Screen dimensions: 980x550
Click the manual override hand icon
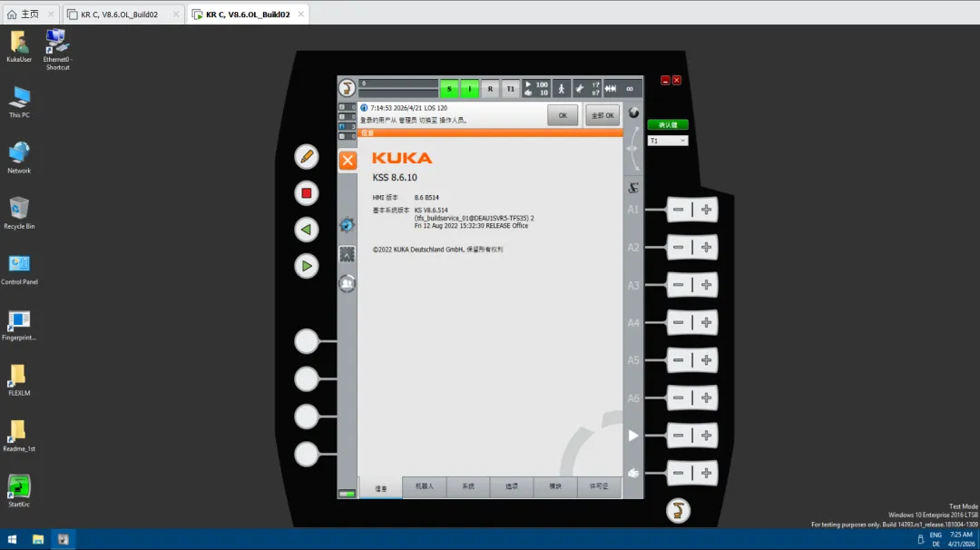pyautogui.click(x=633, y=473)
